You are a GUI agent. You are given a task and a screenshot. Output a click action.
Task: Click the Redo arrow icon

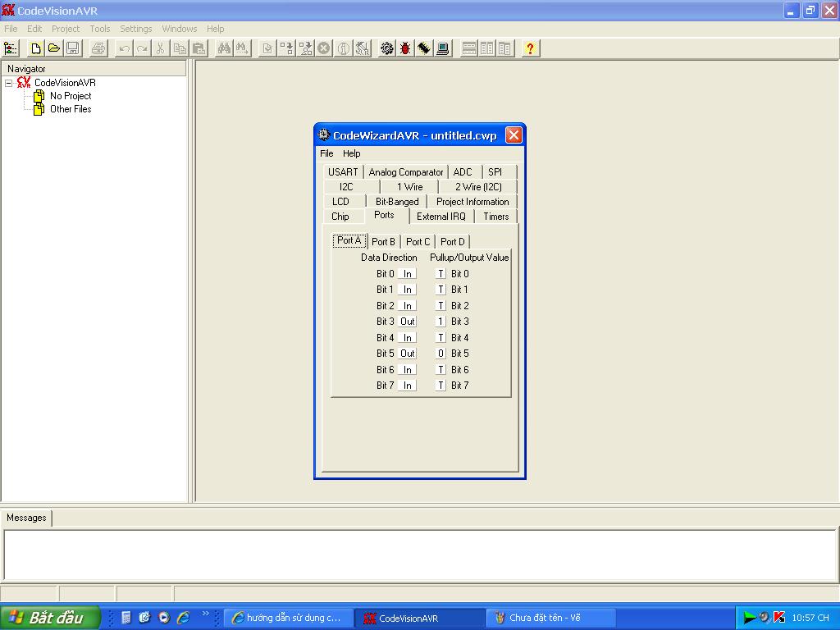[x=142, y=48]
